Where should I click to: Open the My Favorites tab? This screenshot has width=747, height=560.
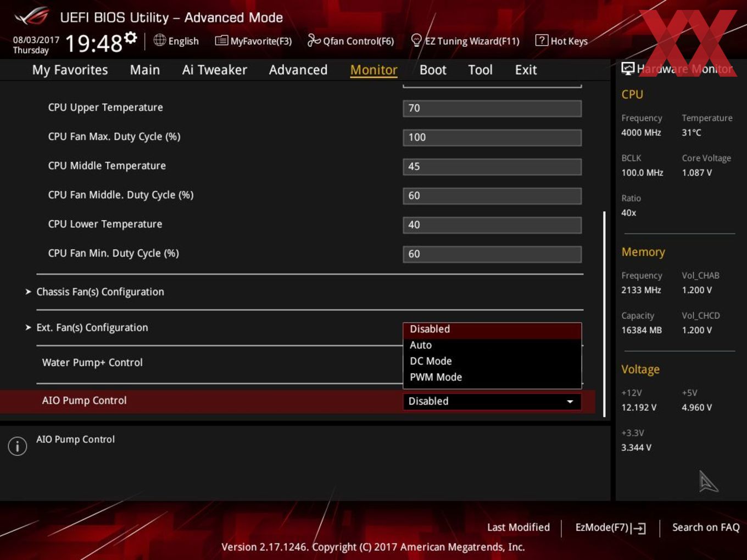click(x=70, y=70)
